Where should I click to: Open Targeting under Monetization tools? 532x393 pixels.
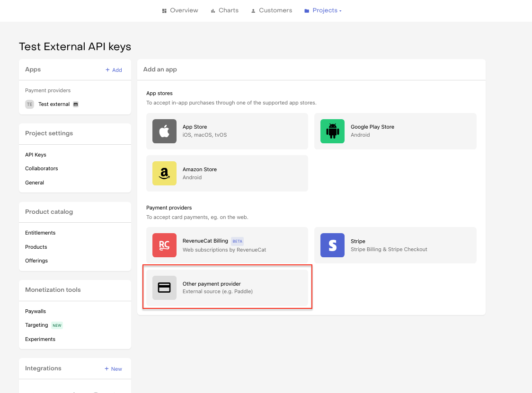pyautogui.click(x=36, y=325)
